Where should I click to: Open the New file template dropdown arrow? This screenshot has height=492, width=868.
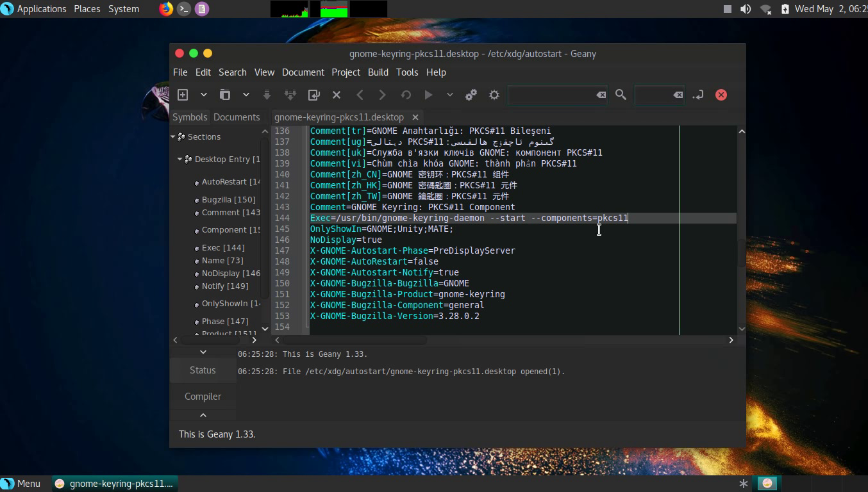point(203,95)
